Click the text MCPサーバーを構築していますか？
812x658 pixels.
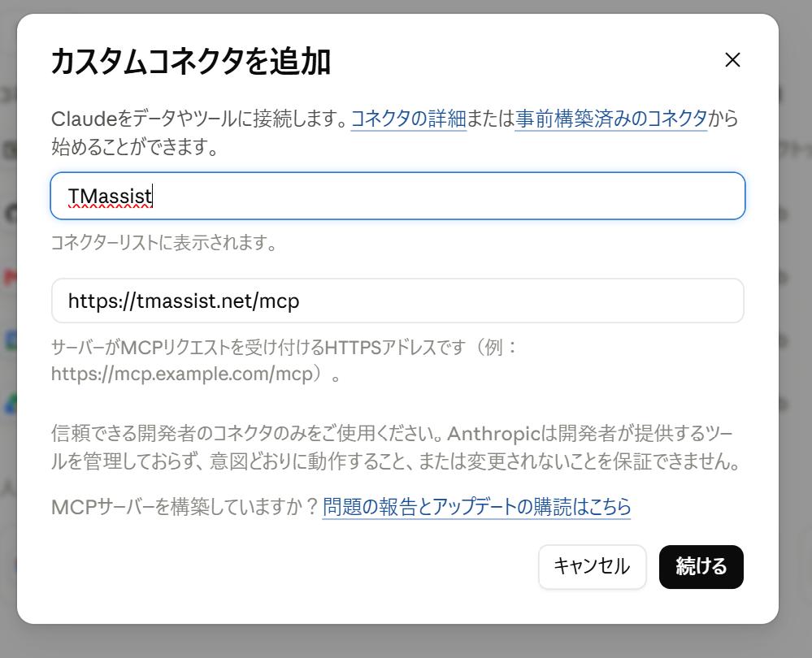(185, 506)
